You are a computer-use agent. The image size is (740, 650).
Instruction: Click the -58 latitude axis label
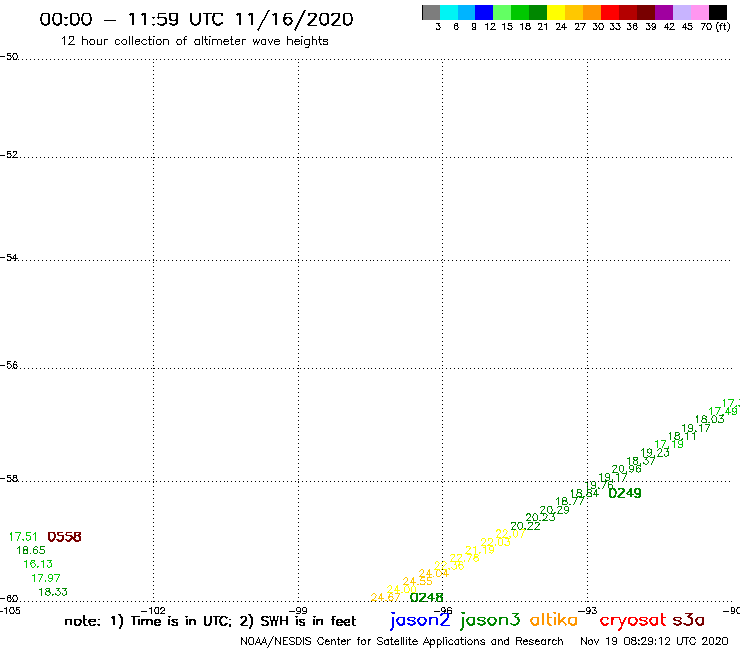(x=9, y=479)
